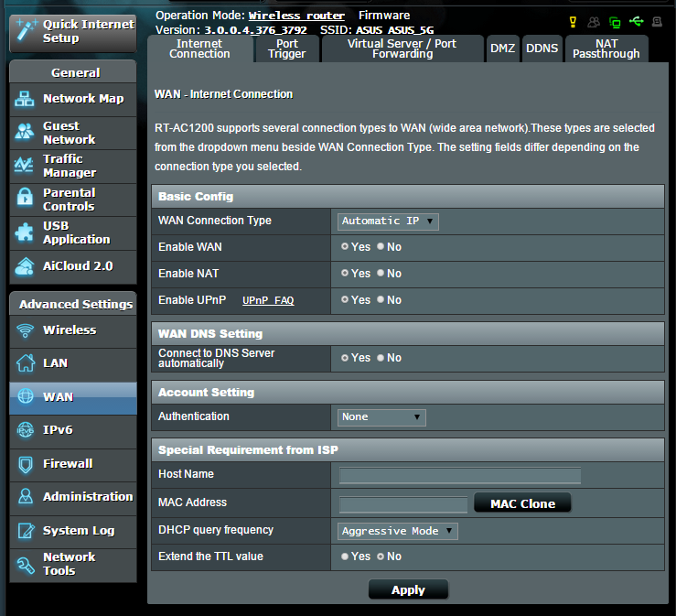Open the DHCP query frequency dropdown
Image resolution: width=676 pixels, height=616 pixels.
(398, 531)
